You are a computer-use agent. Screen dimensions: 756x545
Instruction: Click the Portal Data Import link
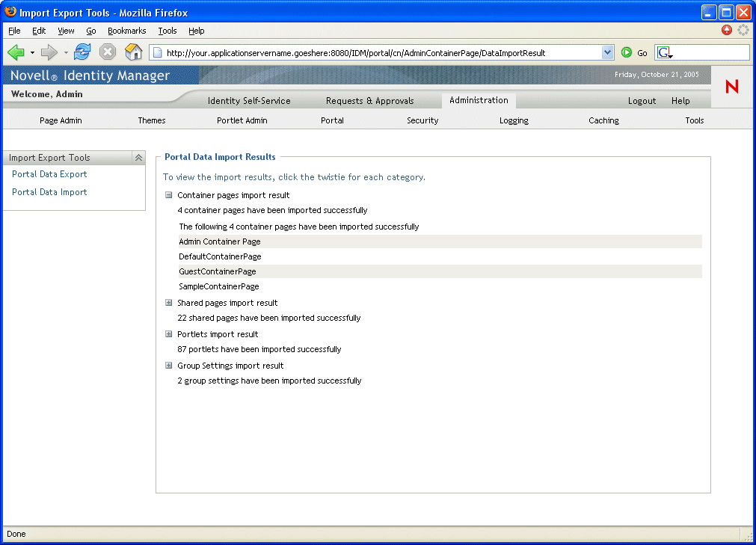[49, 192]
